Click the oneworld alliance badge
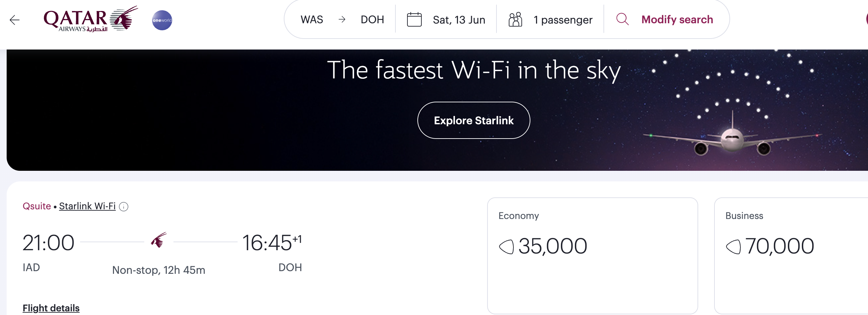 (162, 20)
